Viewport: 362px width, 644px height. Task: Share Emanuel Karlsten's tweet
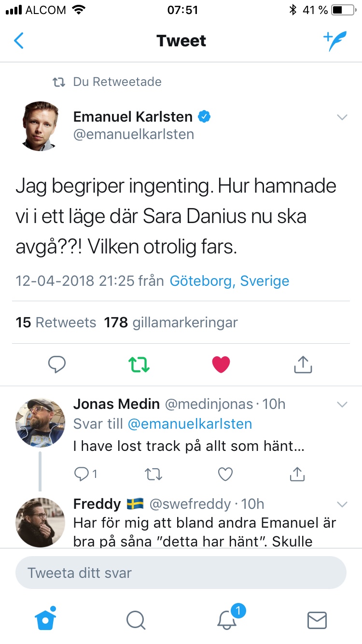click(x=303, y=364)
